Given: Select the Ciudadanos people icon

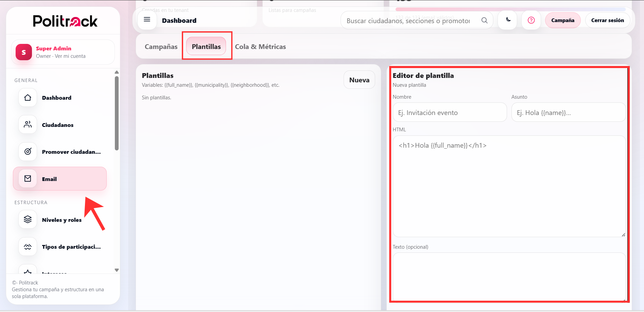Looking at the screenshot, I should click(27, 125).
